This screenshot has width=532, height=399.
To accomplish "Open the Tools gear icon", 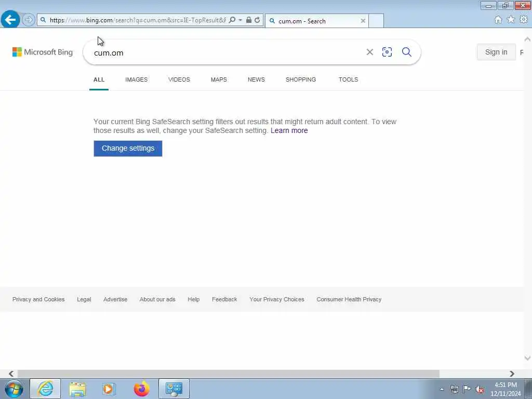I will point(524,20).
